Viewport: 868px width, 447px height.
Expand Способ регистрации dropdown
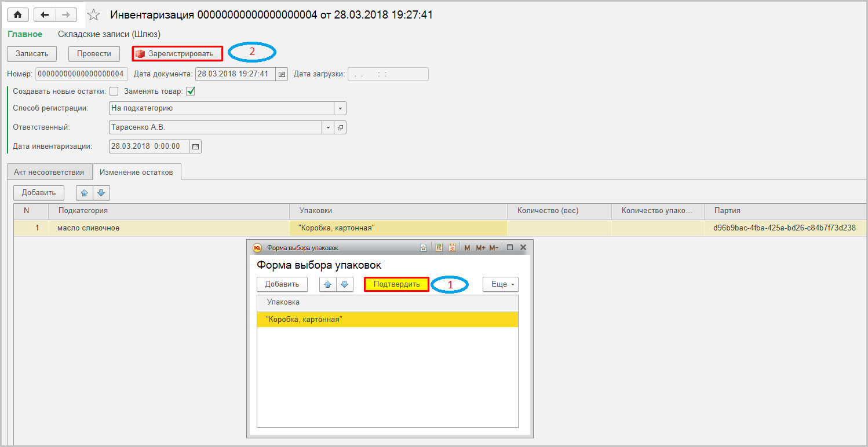[340, 108]
